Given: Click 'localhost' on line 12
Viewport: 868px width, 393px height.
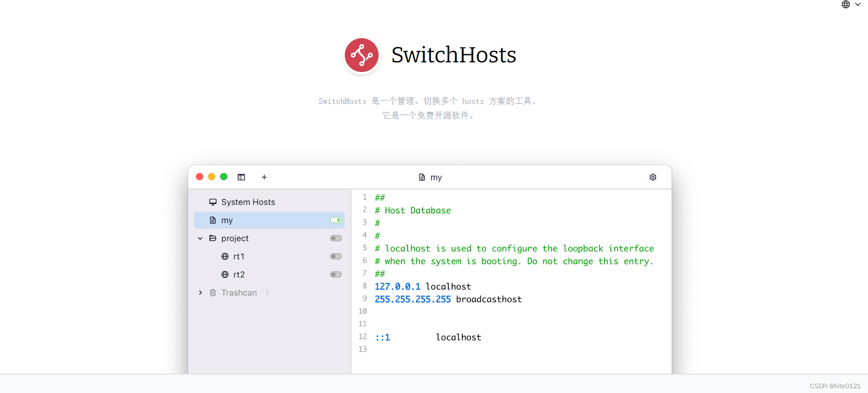Looking at the screenshot, I should (x=458, y=337).
